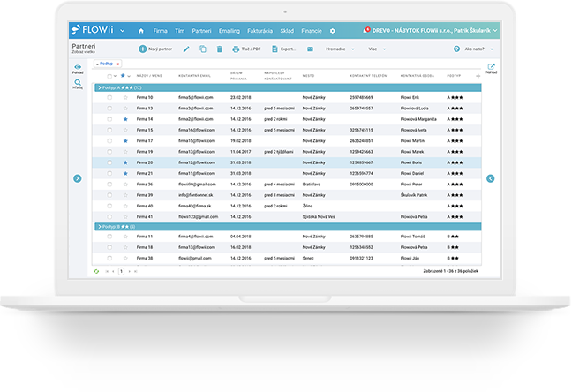Toggle favorite star for Firma 10
The width and height of the screenshot is (572, 392).
(125, 97)
